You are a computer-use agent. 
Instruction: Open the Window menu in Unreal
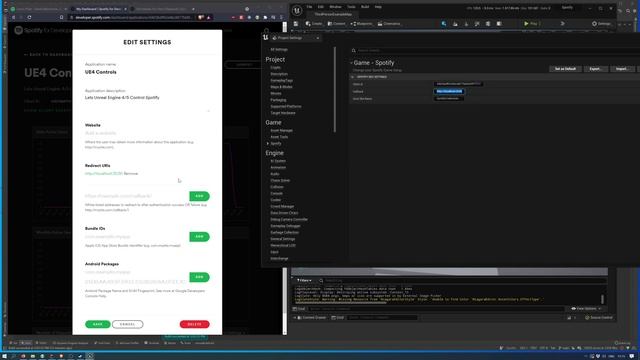pyautogui.click(x=335, y=7)
